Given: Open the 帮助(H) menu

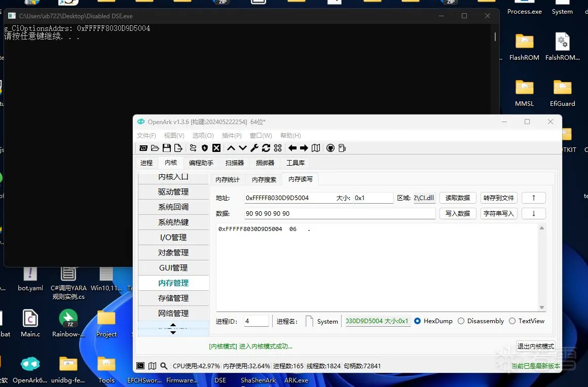Looking at the screenshot, I should [290, 135].
